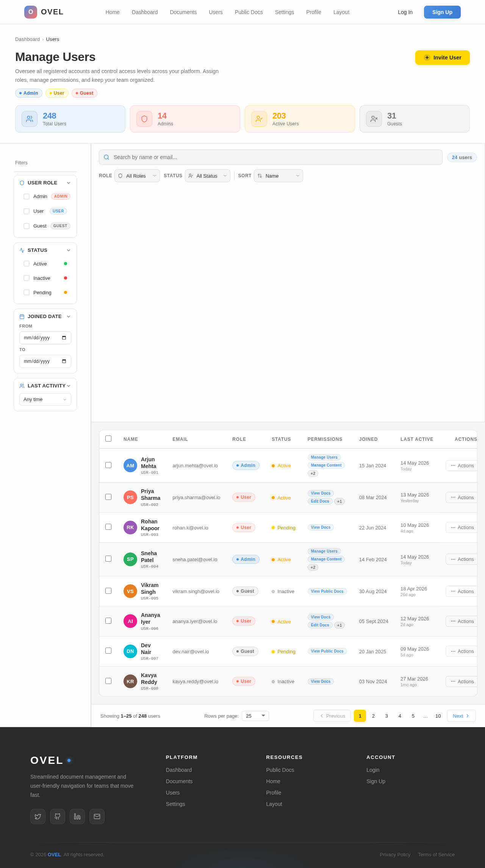Image resolution: width=485 pixels, height=868 pixels.
Task: Click the plus icon on Invite User
Action: pyautogui.click(x=427, y=58)
